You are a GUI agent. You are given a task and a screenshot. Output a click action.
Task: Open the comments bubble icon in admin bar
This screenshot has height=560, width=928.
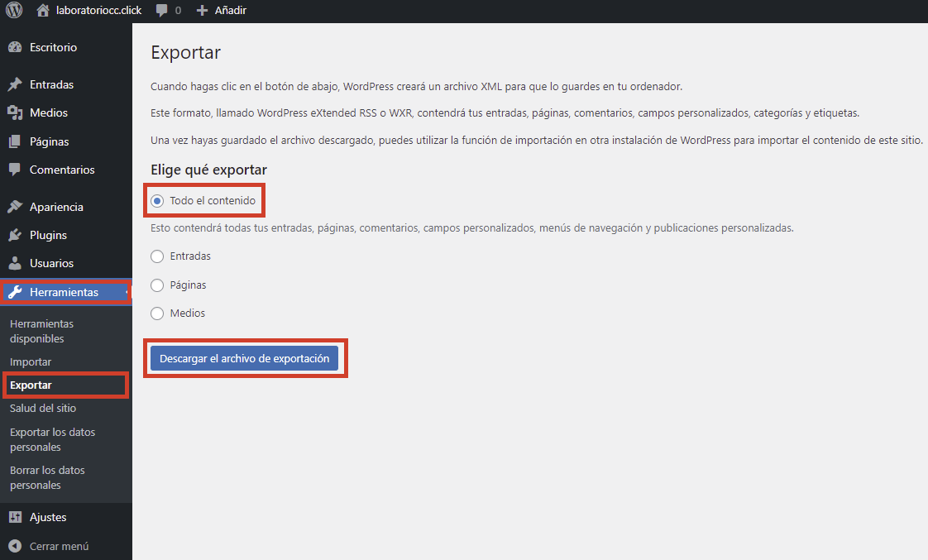click(x=161, y=11)
